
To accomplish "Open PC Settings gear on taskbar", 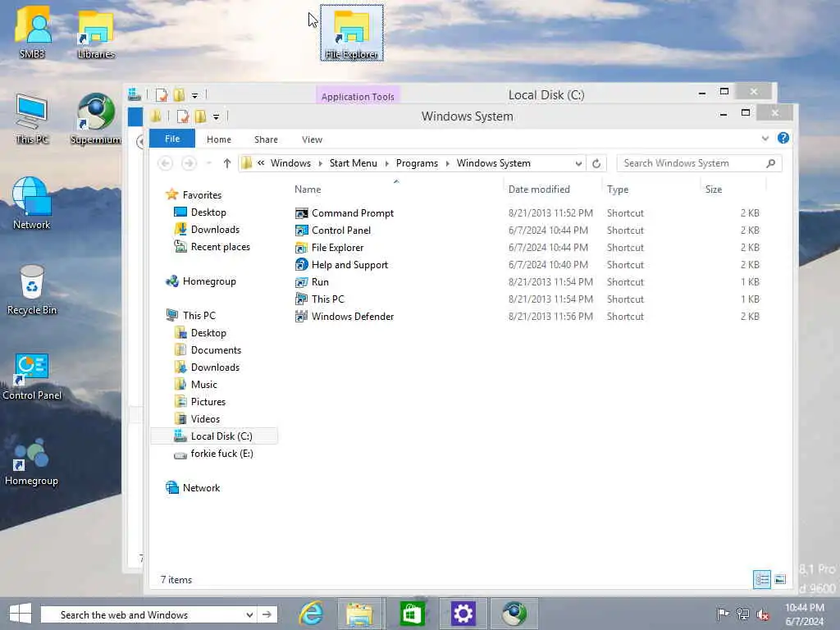I will click(x=463, y=614).
